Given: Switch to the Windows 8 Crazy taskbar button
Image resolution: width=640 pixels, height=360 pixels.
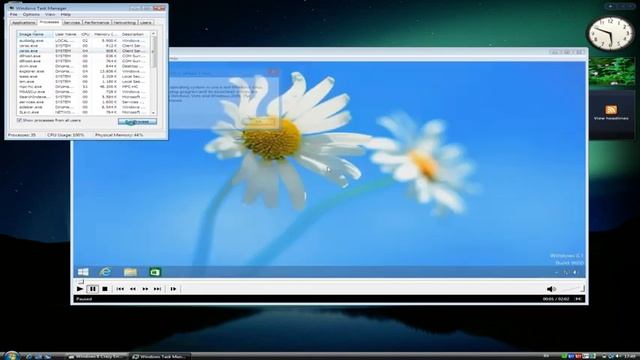Looking at the screenshot, I should [x=97, y=356].
